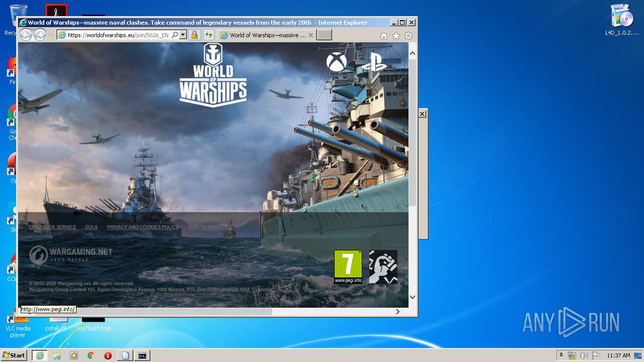Maximize the Internet Explorer window

click(x=402, y=23)
